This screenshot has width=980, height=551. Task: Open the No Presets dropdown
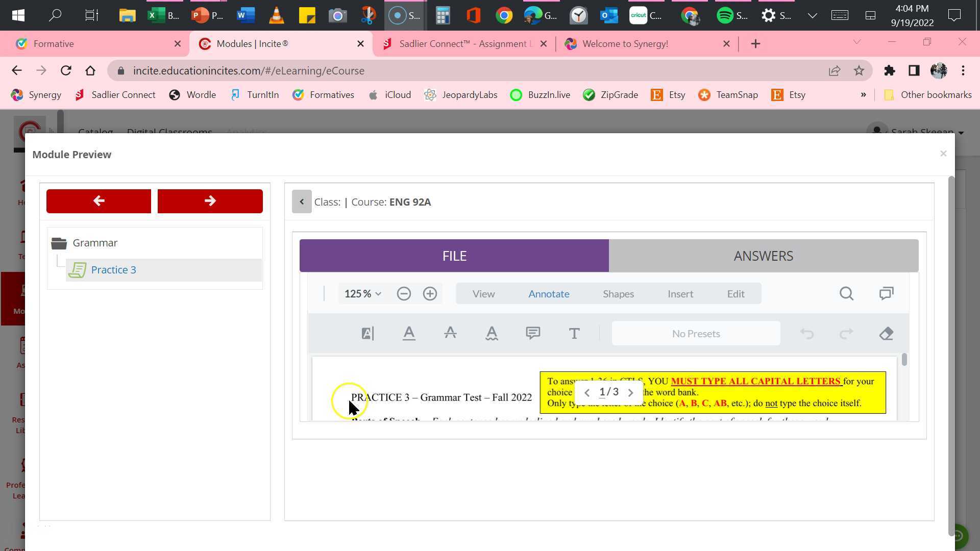click(x=696, y=334)
